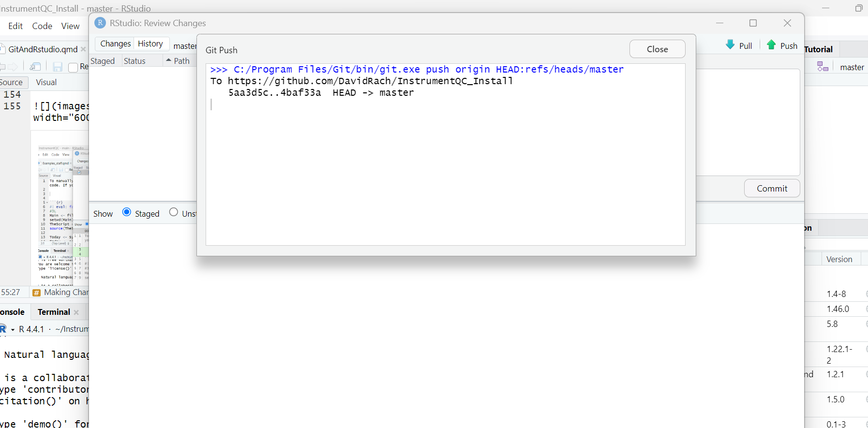Click inside the Git Push output area
Image resolution: width=868 pixels, height=428 pixels.
pos(445,169)
